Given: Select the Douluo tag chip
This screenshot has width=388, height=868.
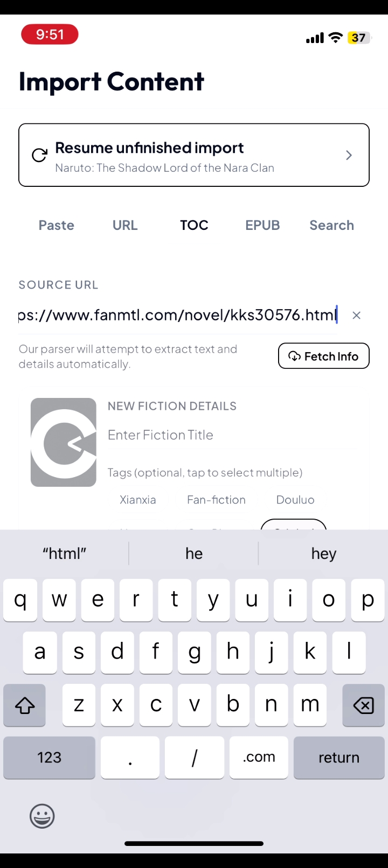Looking at the screenshot, I should pyautogui.click(x=295, y=500).
